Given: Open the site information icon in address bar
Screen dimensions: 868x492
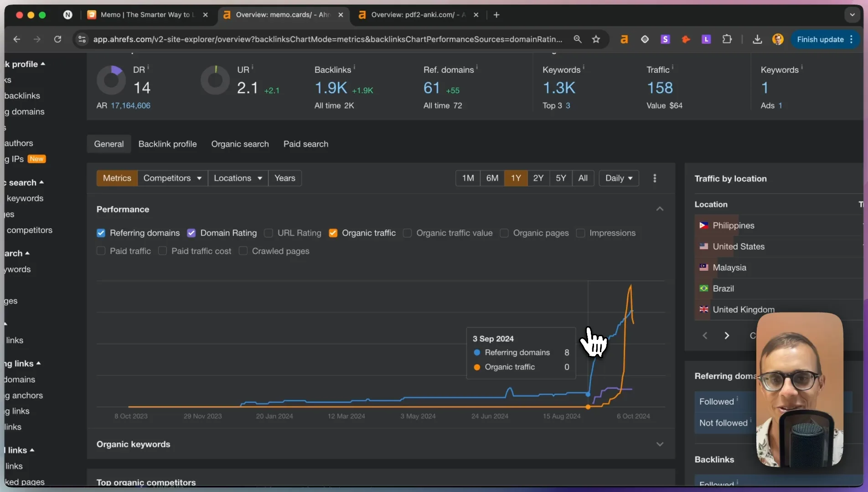Looking at the screenshot, I should click(x=82, y=39).
